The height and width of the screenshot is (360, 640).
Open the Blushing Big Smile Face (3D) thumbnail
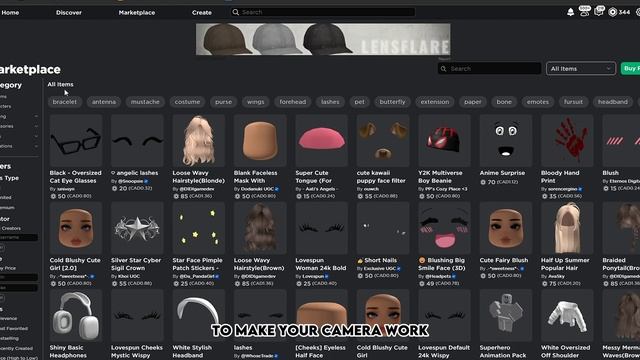pyautogui.click(x=444, y=228)
